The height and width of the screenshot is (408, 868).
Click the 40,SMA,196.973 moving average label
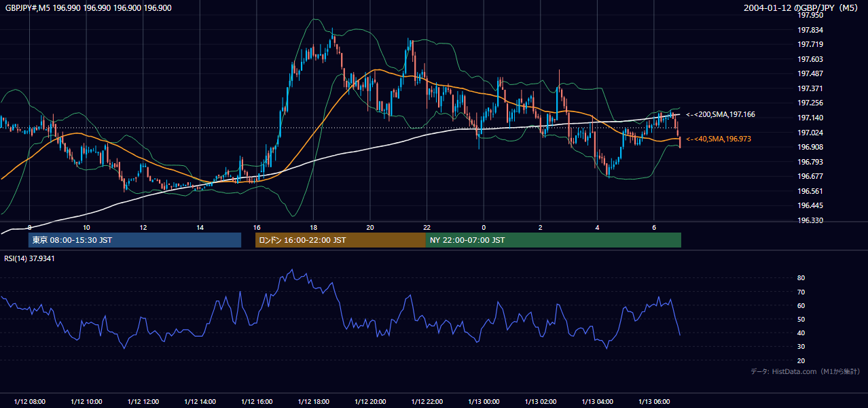(x=719, y=139)
